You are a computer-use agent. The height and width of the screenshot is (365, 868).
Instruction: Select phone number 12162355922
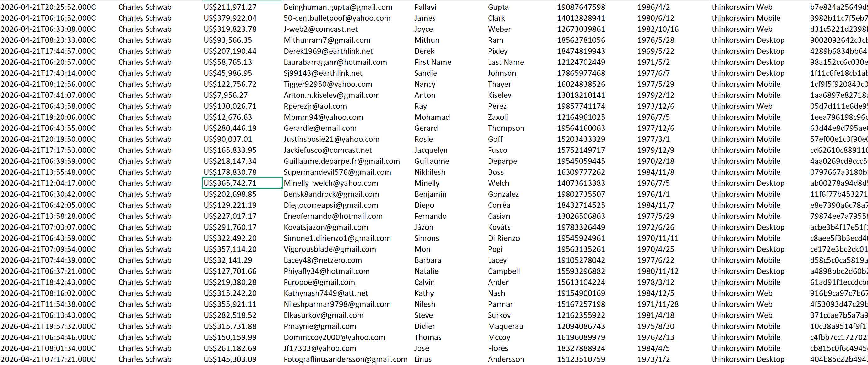tap(581, 315)
